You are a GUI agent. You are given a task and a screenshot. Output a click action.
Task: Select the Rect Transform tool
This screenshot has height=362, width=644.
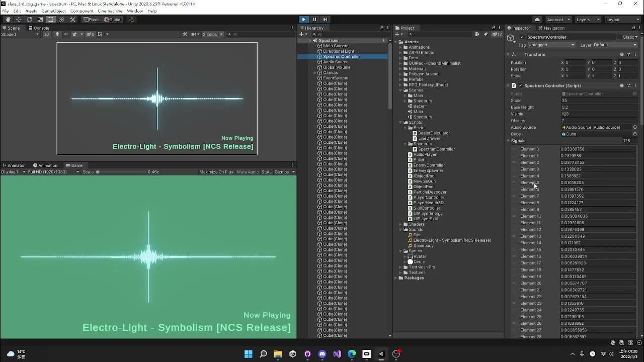point(51,20)
